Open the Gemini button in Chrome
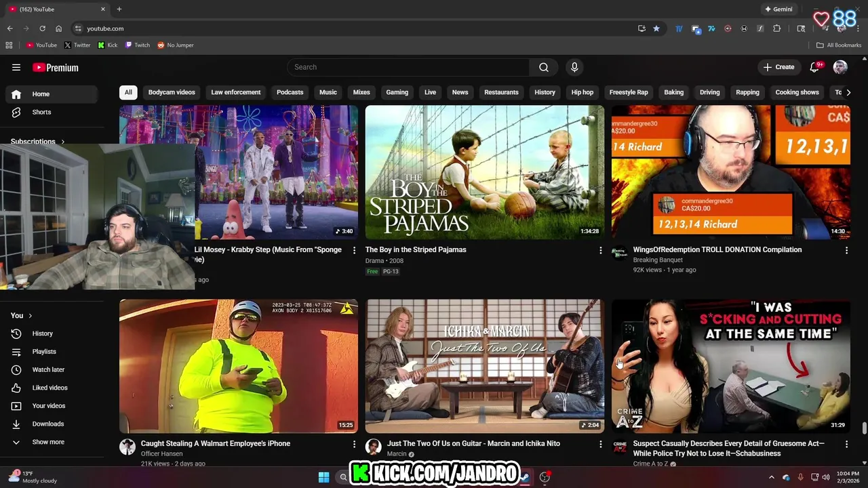 (778, 9)
